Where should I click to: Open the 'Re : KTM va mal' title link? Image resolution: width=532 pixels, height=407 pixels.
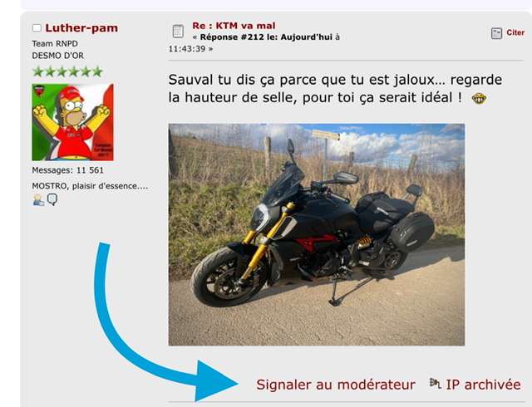234,26
